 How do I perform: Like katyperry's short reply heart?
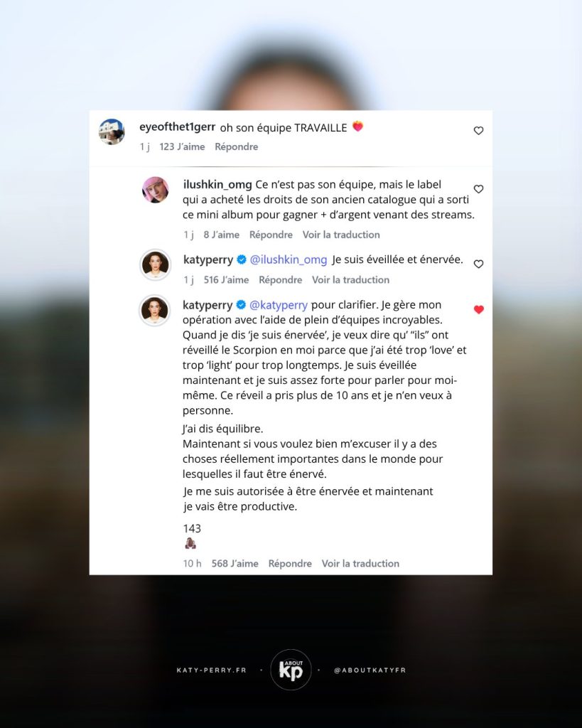[x=478, y=264]
